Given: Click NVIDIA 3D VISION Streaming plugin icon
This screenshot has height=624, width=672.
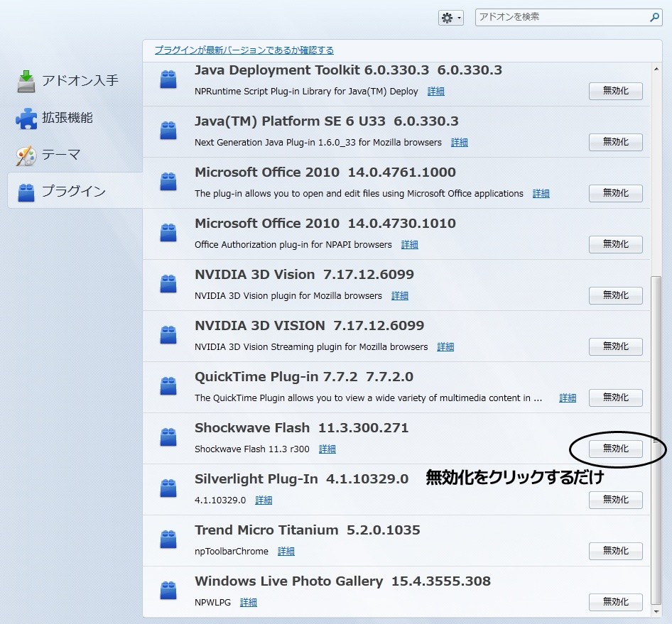Looking at the screenshot, I should point(168,335).
